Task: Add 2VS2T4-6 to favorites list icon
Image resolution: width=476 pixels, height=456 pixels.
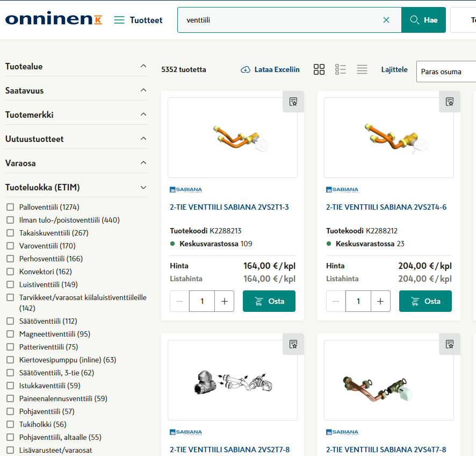Action: pyautogui.click(x=450, y=102)
